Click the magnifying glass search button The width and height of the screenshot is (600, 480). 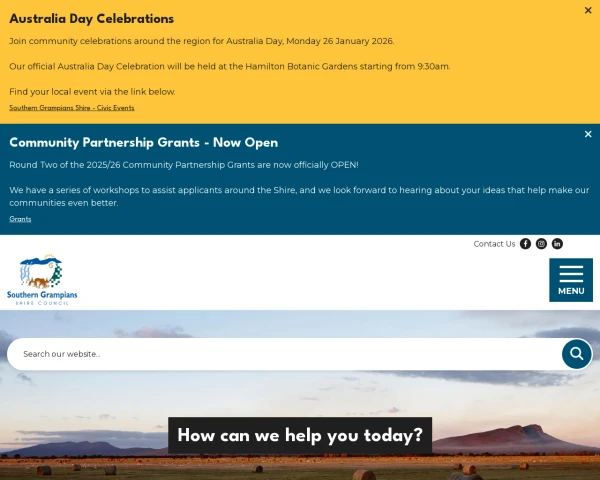pos(576,354)
